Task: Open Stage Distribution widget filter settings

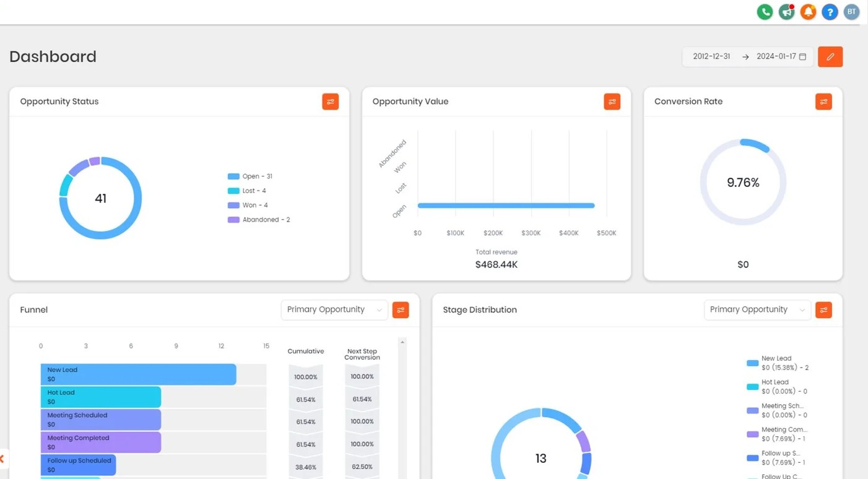Action: pyautogui.click(x=823, y=310)
